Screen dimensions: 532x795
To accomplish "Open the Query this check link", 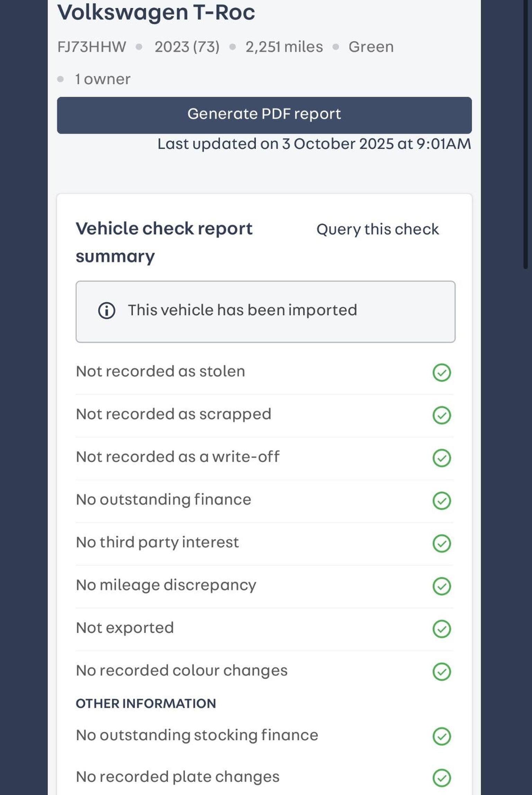I will (x=378, y=229).
